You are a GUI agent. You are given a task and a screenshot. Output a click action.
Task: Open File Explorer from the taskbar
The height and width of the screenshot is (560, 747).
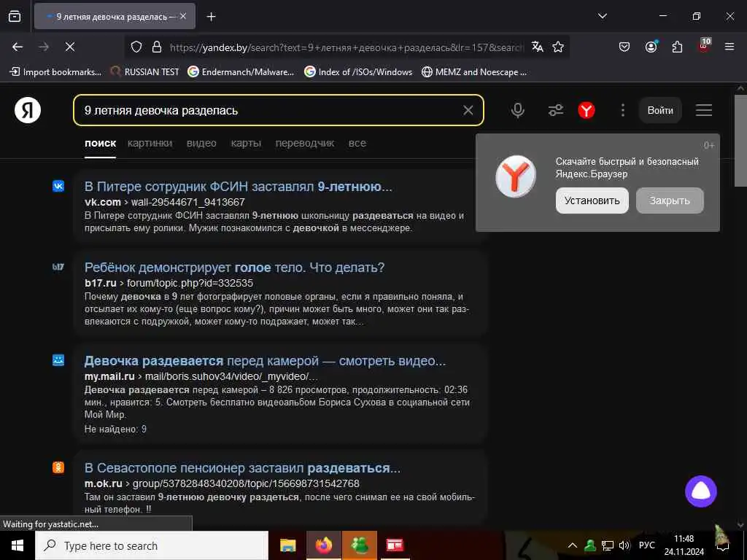287,545
